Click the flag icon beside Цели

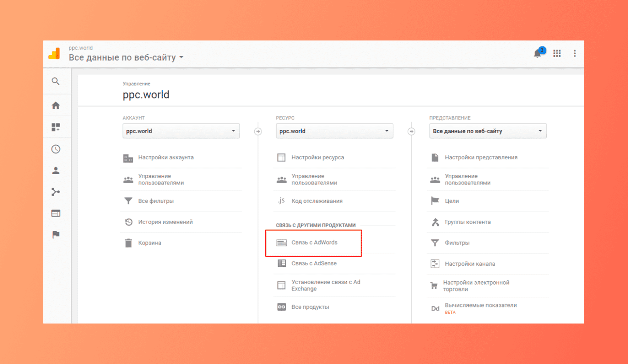pyautogui.click(x=435, y=201)
